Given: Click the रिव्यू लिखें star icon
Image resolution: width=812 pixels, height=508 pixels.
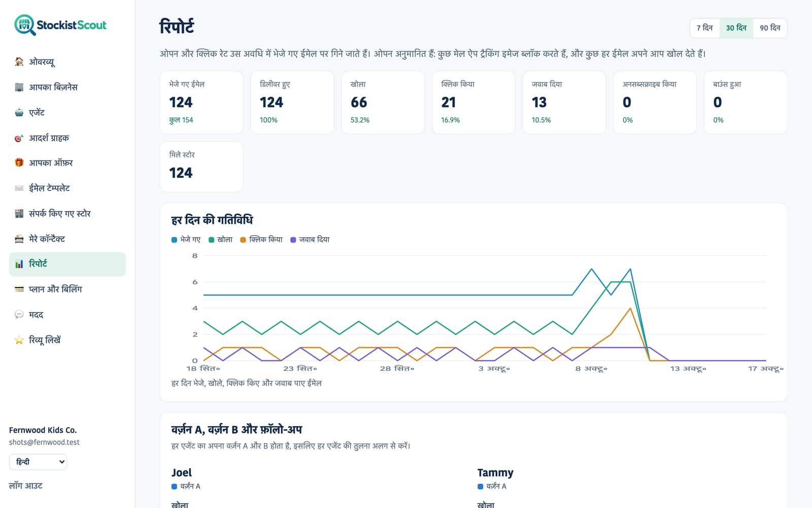Looking at the screenshot, I should tap(19, 340).
